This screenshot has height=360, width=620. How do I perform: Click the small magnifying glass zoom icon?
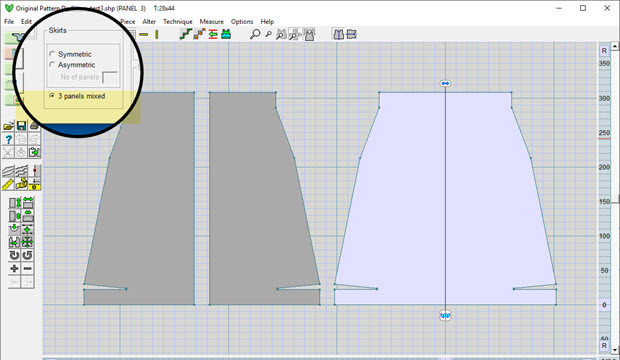point(268,34)
